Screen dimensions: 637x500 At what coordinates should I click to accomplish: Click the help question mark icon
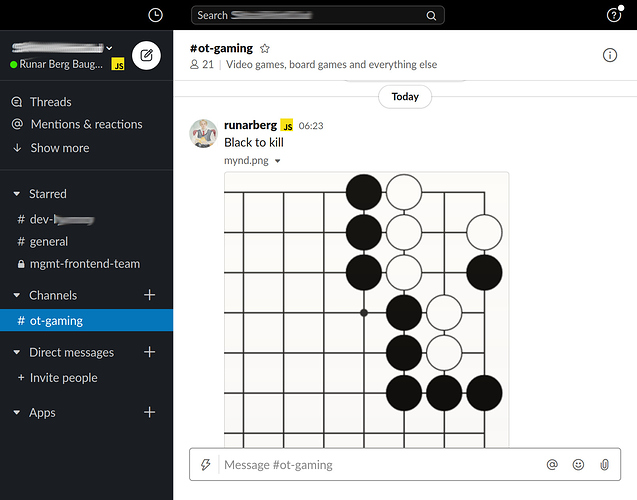click(615, 15)
